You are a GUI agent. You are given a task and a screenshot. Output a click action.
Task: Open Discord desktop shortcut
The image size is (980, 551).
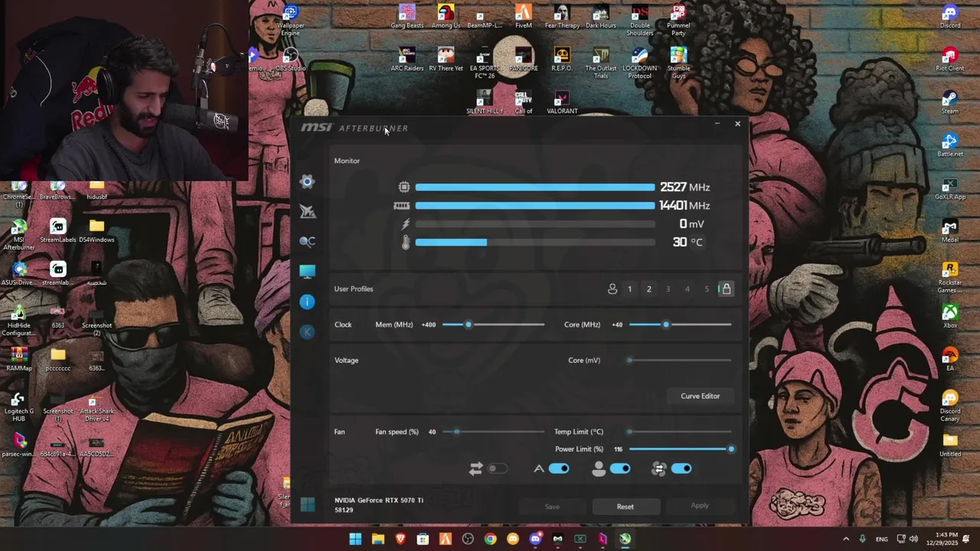(x=949, y=17)
